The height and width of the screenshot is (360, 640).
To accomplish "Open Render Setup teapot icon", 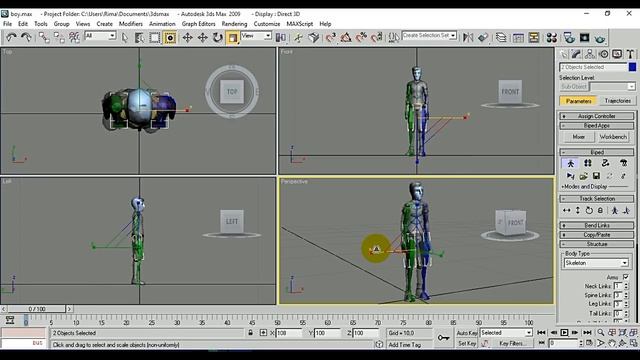I will tap(569, 38).
